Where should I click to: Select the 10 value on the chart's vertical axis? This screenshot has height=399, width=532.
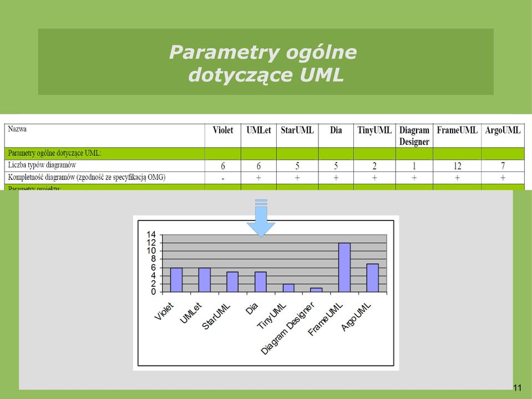tap(151, 251)
